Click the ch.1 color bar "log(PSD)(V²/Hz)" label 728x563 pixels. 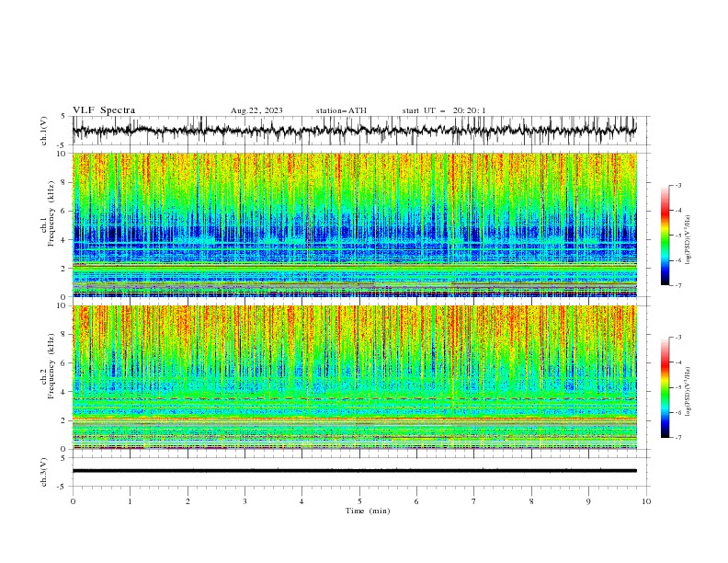688,240
